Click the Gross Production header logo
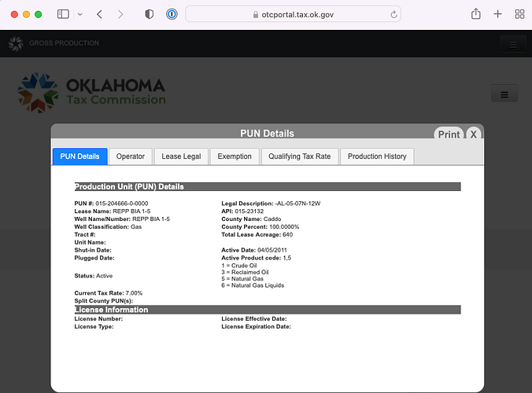532x393 pixels. 16,43
